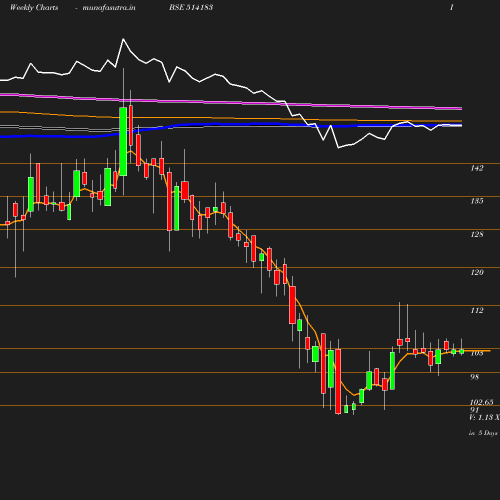Image resolution: width=500 pixels, height=500 pixels.
Task: Click the 142 price axis label
Action: point(477,168)
